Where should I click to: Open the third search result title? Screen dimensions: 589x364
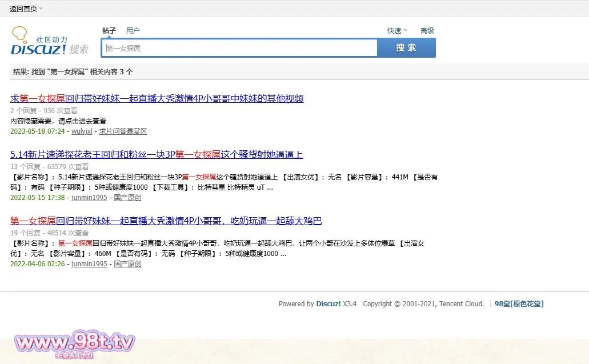pyautogui.click(x=166, y=221)
